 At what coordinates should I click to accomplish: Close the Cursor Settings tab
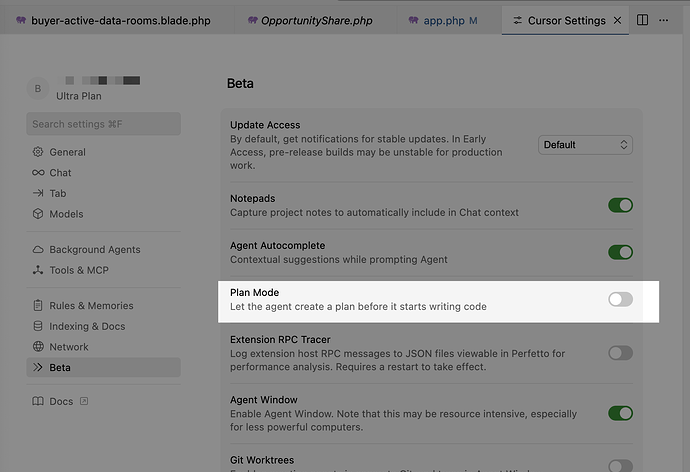click(617, 20)
